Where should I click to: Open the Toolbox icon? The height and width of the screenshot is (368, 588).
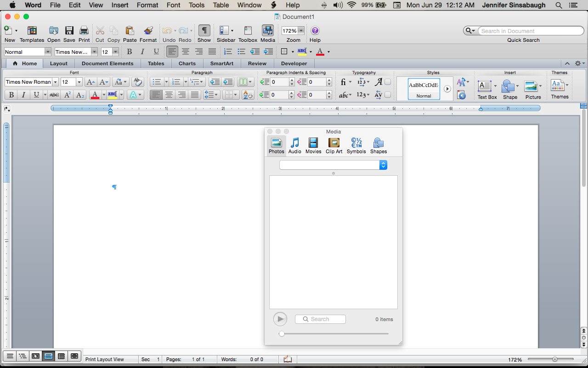248,31
